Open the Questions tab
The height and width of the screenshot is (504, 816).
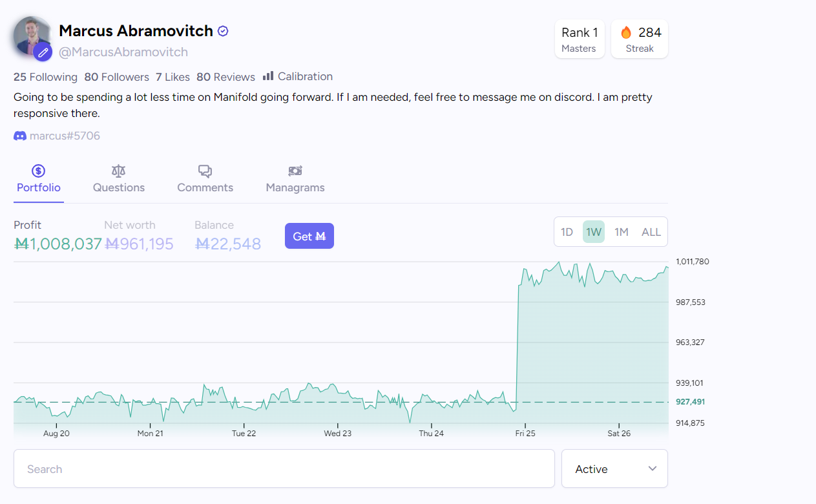coord(119,179)
